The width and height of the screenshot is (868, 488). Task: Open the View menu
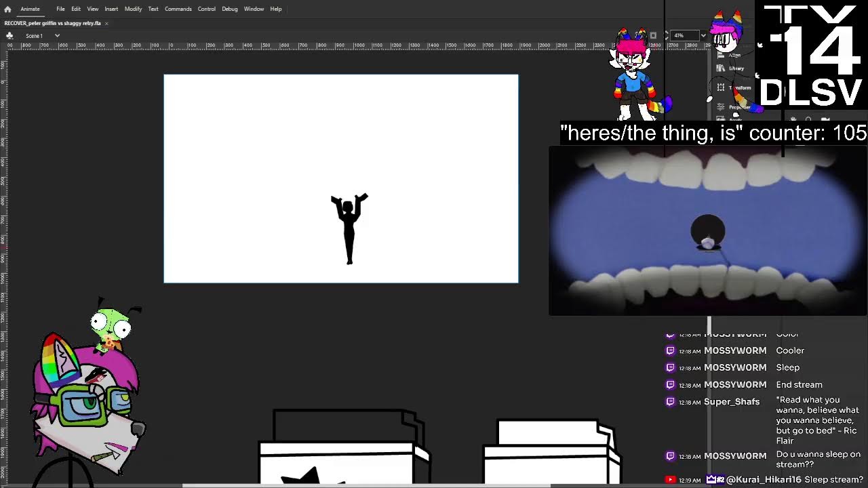pyautogui.click(x=93, y=9)
